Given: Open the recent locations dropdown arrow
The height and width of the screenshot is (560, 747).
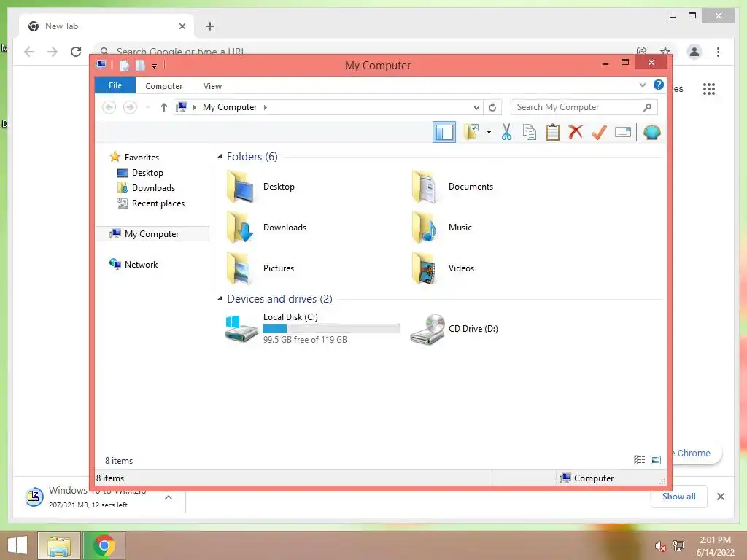Looking at the screenshot, I should click(x=147, y=107).
